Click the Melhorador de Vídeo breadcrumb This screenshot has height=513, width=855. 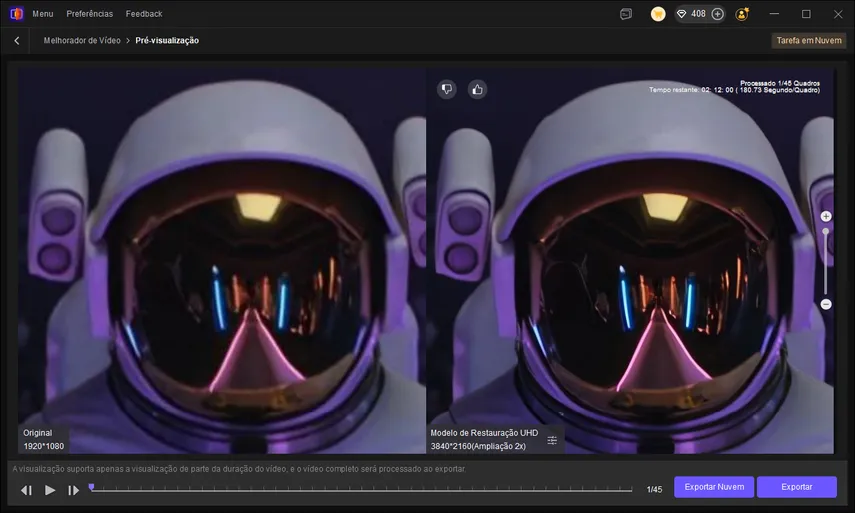click(x=82, y=41)
